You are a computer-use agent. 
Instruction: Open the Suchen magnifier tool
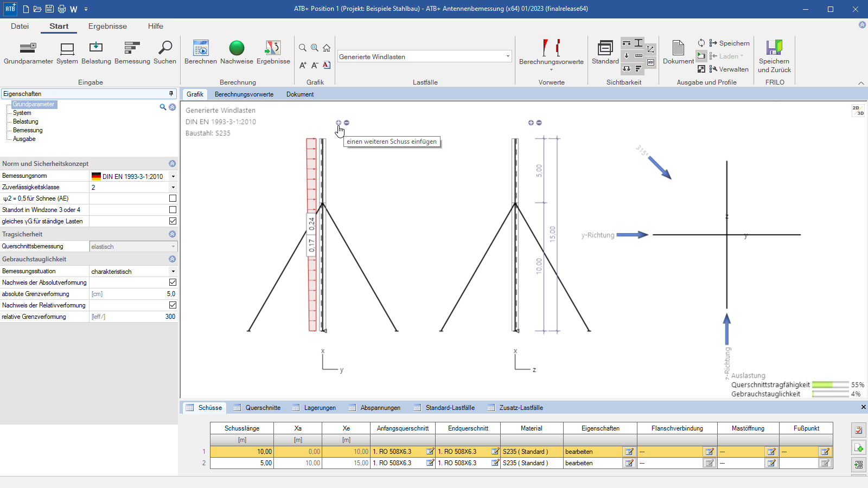click(x=165, y=48)
